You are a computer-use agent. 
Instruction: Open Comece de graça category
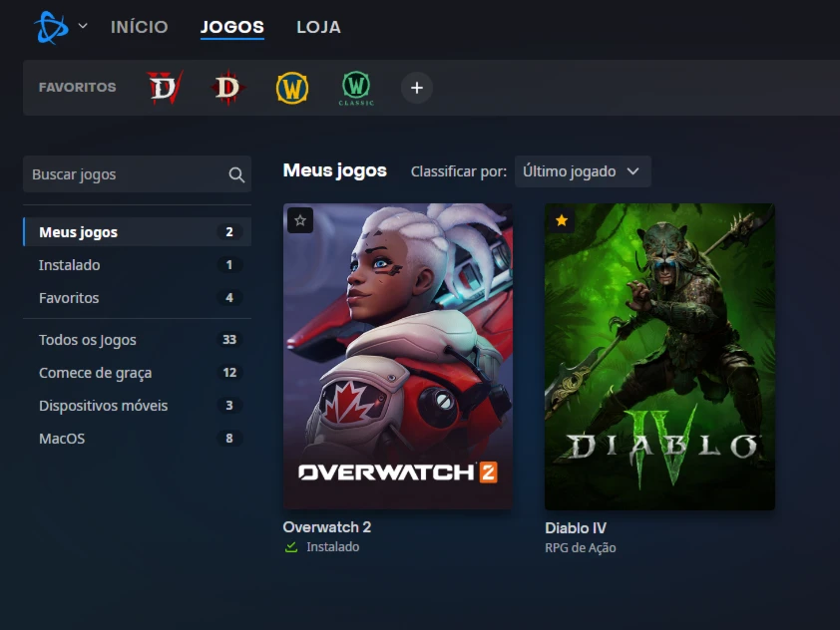point(137,373)
